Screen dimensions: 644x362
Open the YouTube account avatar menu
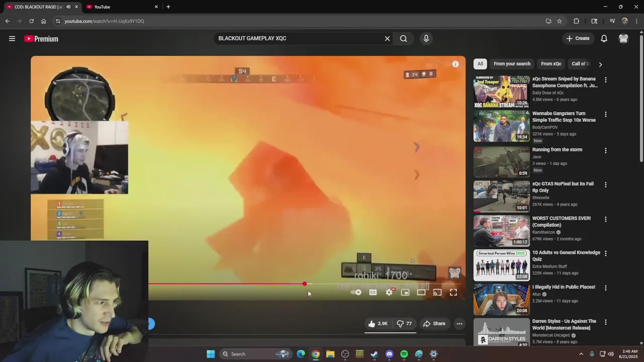click(x=623, y=39)
